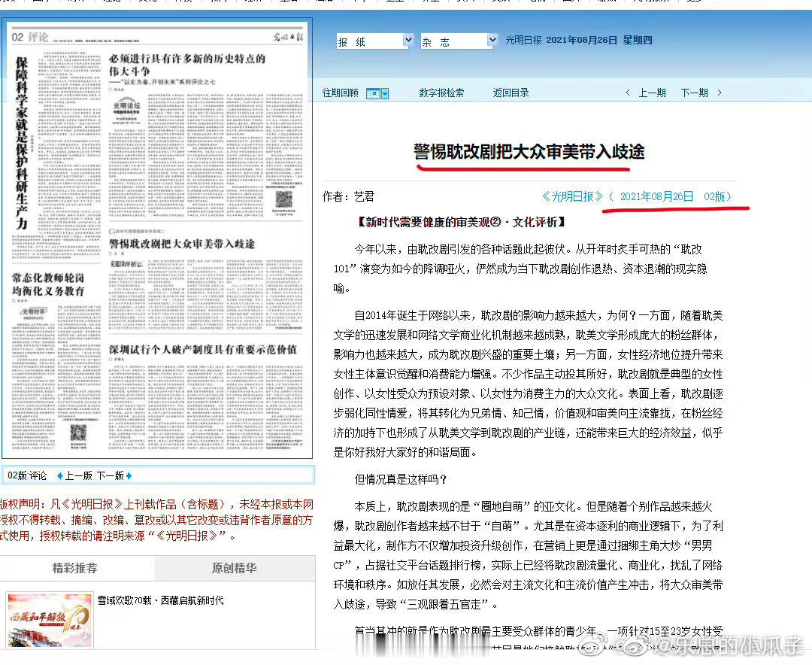Image resolution: width=812 pixels, height=665 pixels.
Task: Open 雪域欢歌70载·西藏启航新时代 article
Action: (x=161, y=600)
